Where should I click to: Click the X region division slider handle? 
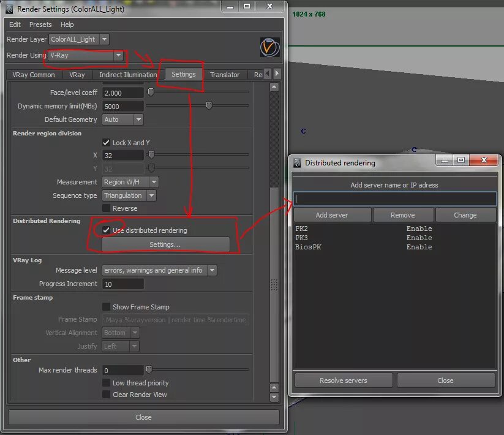151,154
